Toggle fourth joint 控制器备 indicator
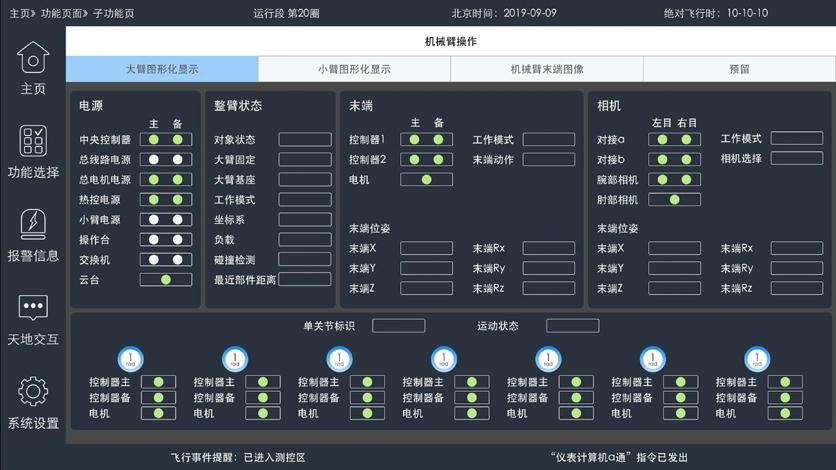 coord(472,398)
